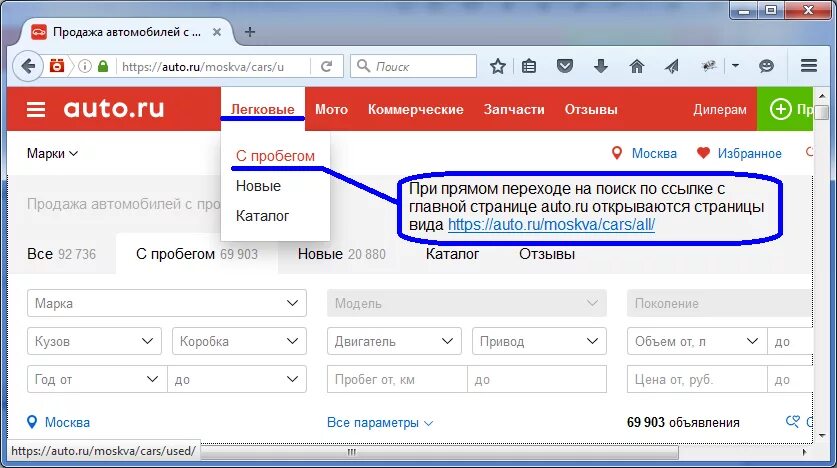Go to the browser home page icon
Screen dimensions: 837x468
click(636, 66)
